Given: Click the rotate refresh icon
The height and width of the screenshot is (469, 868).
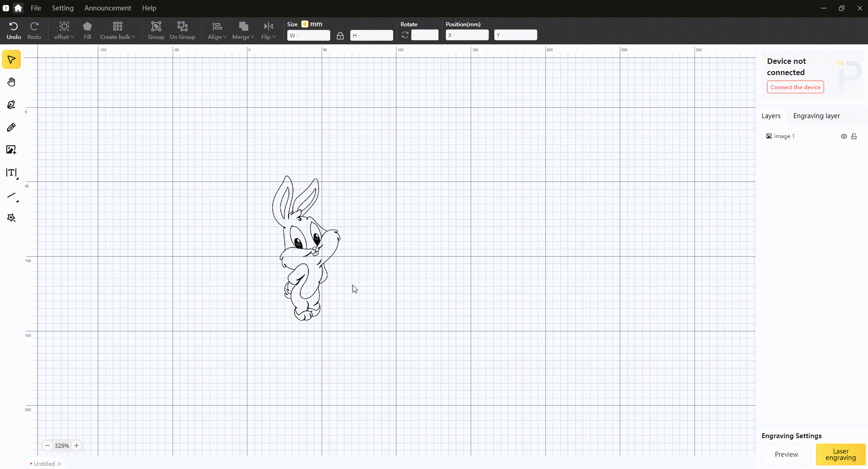Looking at the screenshot, I should click(x=405, y=35).
